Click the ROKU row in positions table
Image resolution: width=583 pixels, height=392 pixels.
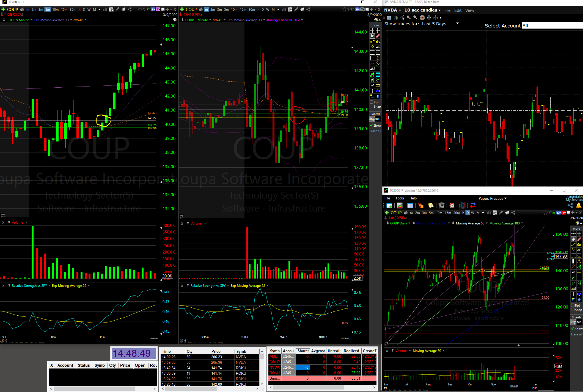click(322, 373)
